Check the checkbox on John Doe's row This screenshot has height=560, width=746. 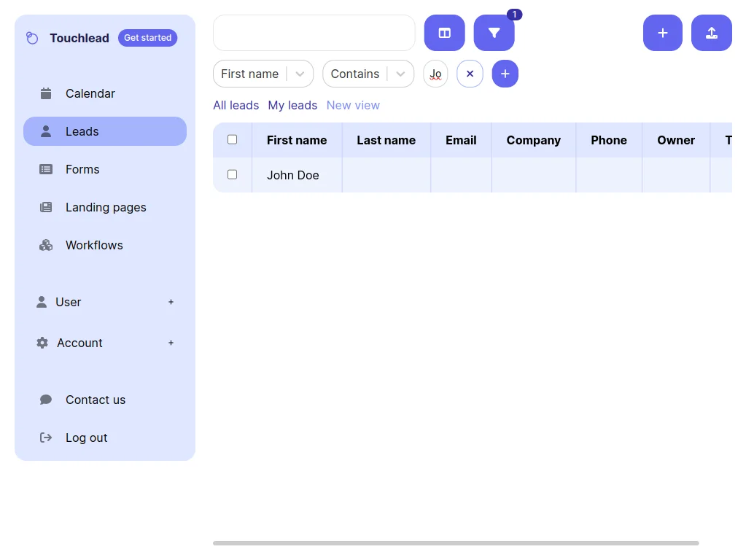click(x=231, y=174)
